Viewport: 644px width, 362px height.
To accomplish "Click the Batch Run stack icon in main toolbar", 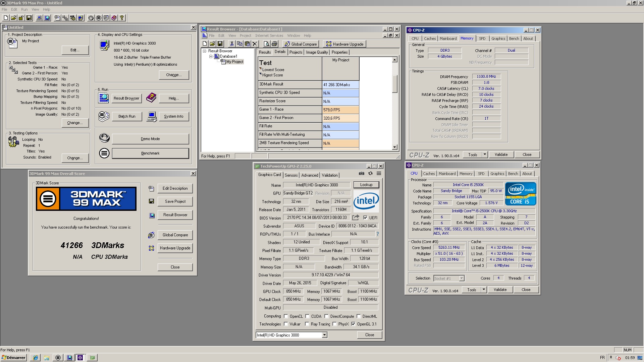I will coord(106,18).
